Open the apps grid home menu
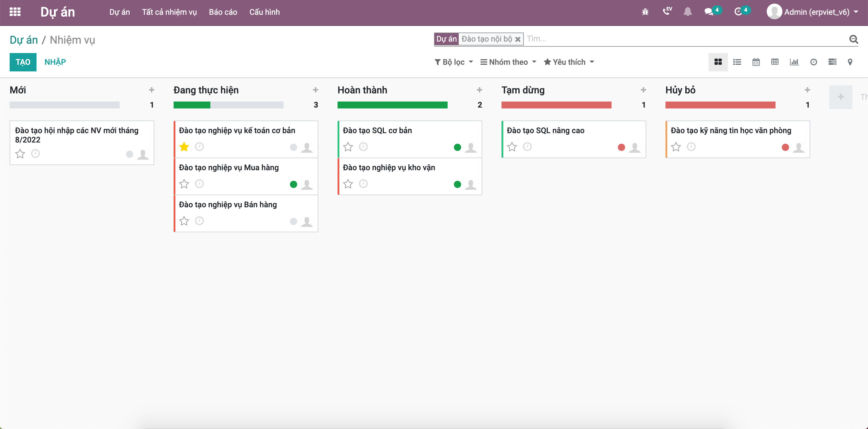The image size is (868, 429). click(x=15, y=12)
